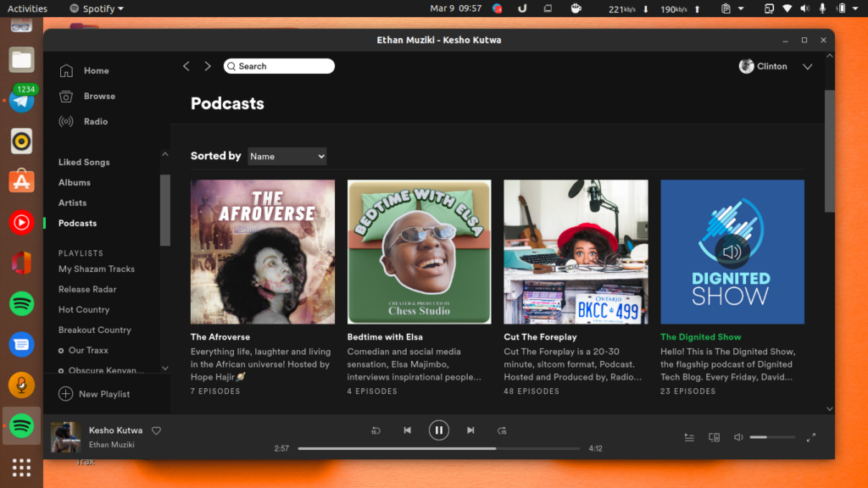Click speaker icon on Dignited Show cover

(x=732, y=252)
